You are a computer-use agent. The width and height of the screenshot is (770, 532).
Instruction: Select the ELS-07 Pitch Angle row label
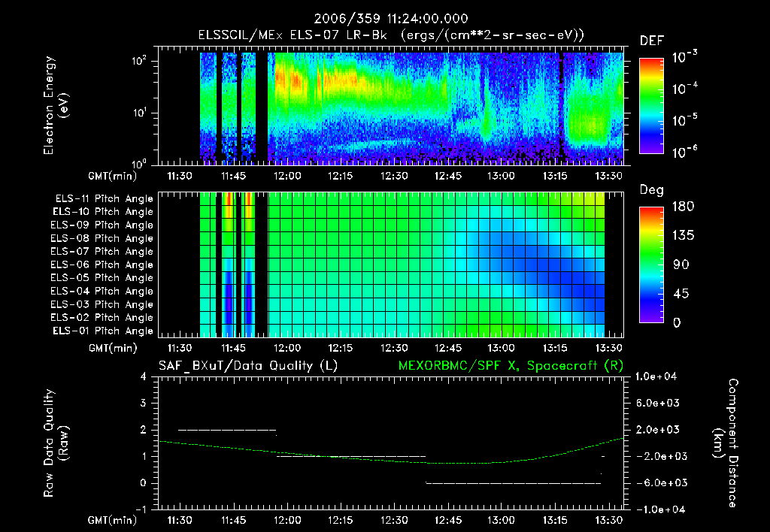[x=102, y=251]
